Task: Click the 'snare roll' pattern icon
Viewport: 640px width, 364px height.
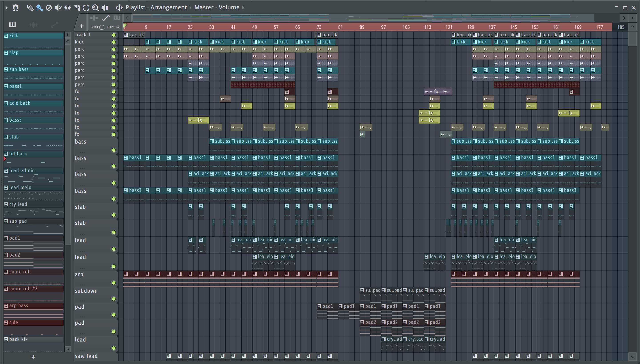Action: 6,272
